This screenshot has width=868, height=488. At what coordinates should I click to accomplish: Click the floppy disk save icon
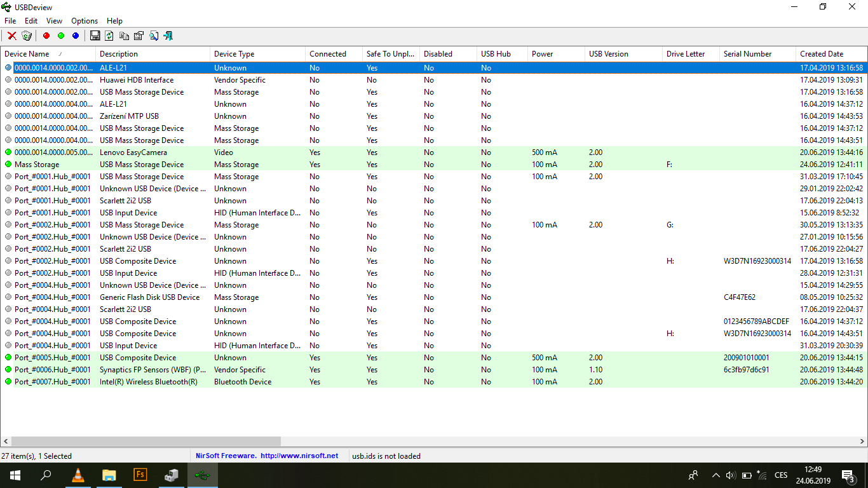95,36
